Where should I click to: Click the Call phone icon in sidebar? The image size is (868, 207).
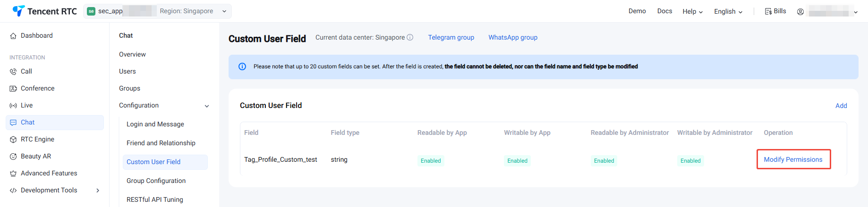(x=13, y=72)
